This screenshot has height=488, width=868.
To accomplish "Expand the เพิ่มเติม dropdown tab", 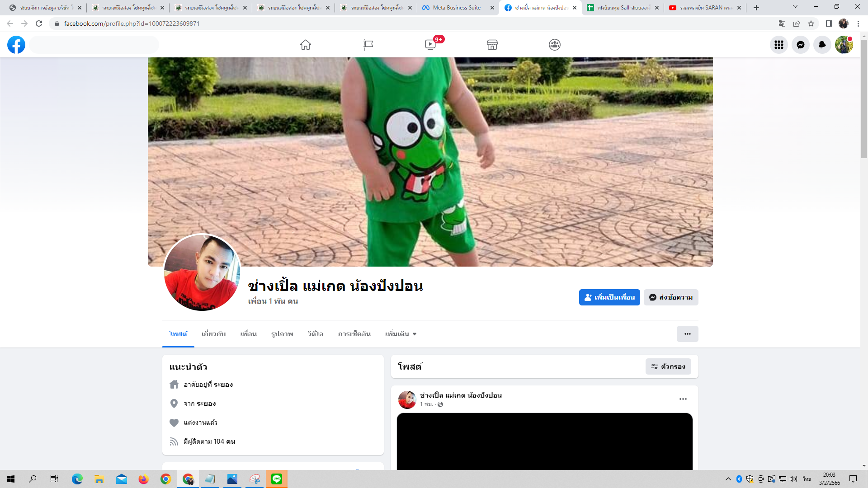I will [x=401, y=334].
